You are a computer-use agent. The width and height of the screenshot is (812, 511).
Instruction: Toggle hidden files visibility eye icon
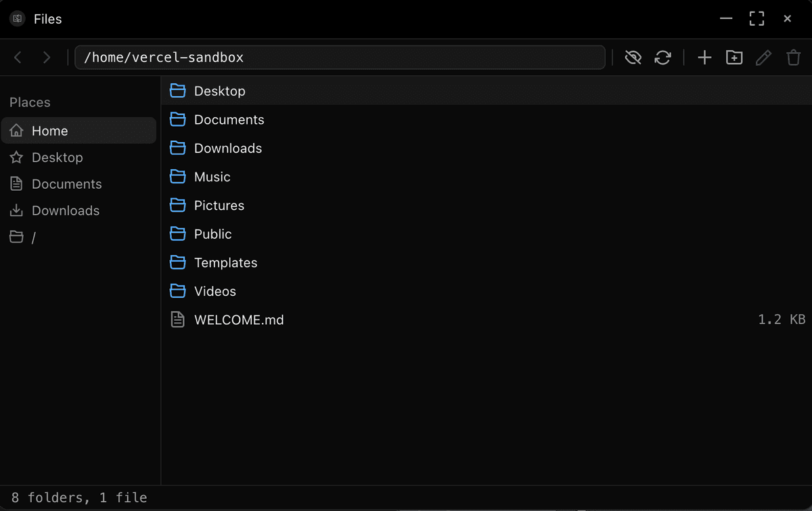(x=633, y=58)
